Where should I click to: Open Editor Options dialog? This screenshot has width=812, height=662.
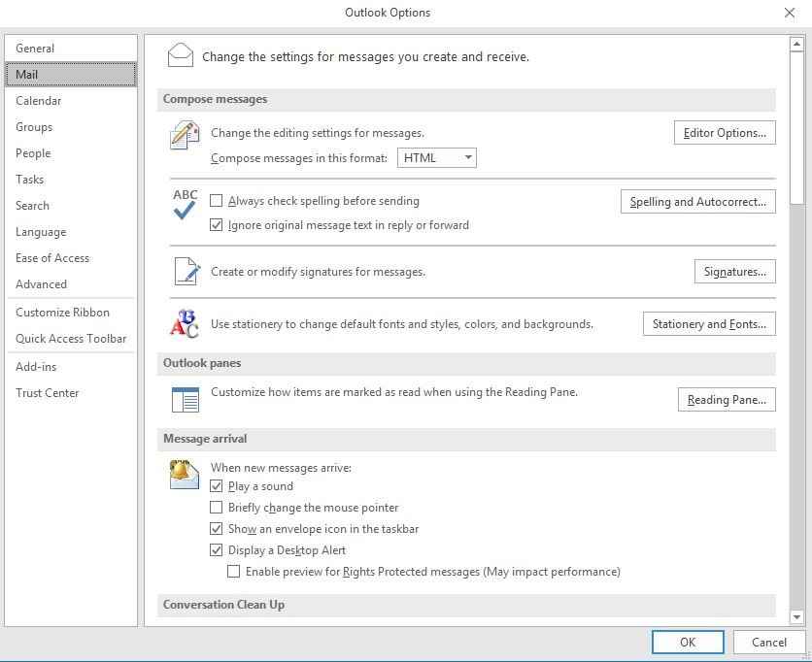[x=725, y=133]
